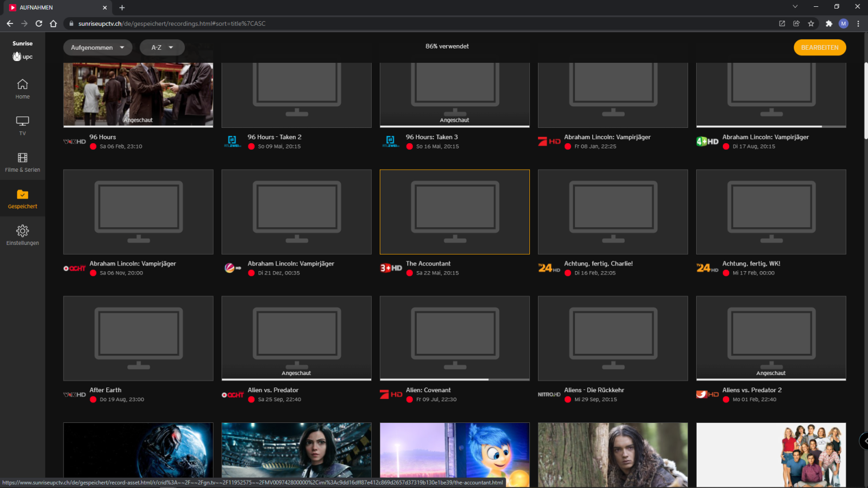Switch to the AUFNAHMEN browser tab
Screen dimensions: 868x488
tap(54, 7)
